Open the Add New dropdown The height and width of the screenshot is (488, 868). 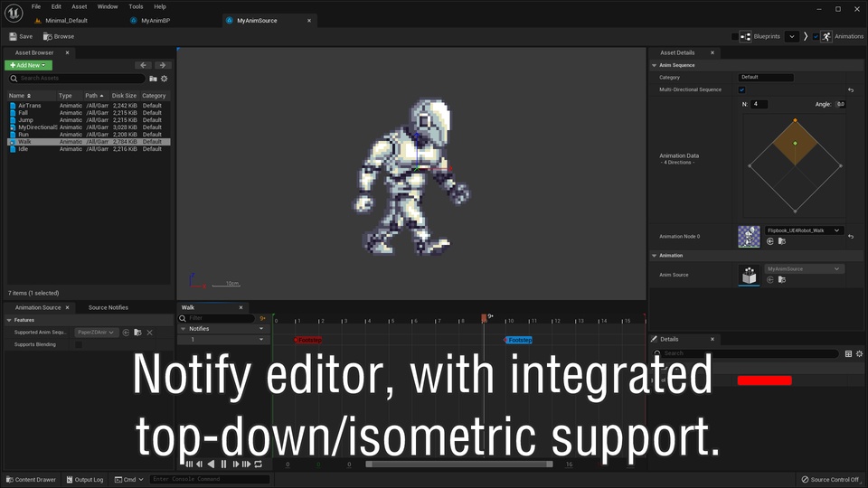tap(28, 65)
